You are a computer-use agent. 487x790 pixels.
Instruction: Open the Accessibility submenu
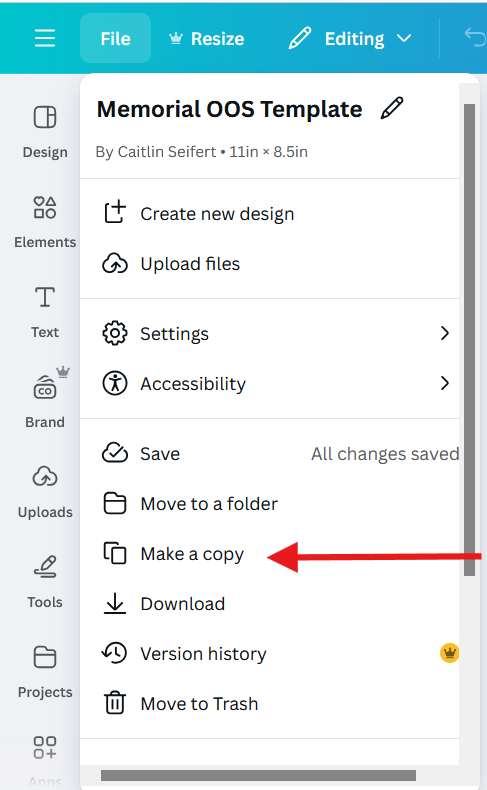[269, 383]
